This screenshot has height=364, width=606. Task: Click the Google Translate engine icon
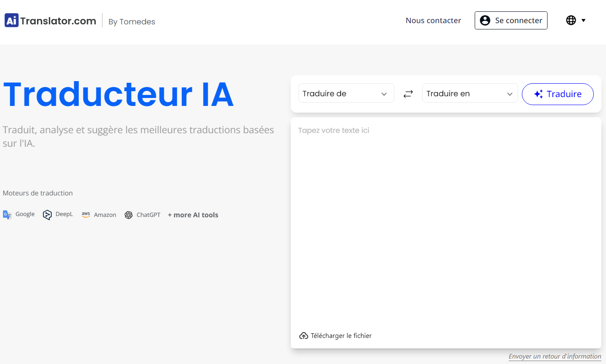(x=7, y=215)
